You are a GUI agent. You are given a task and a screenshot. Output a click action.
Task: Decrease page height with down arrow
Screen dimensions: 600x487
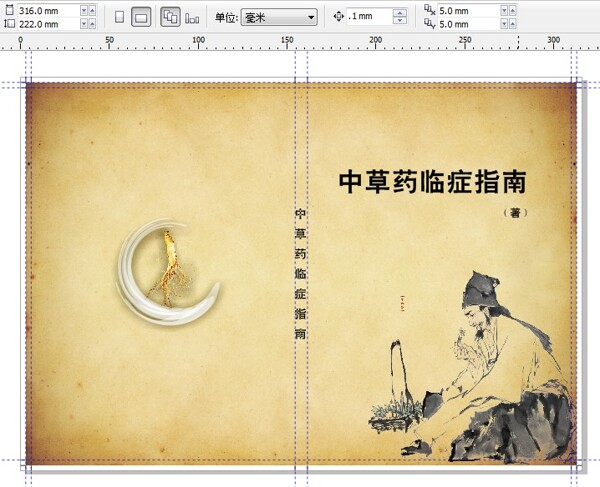pos(84,24)
